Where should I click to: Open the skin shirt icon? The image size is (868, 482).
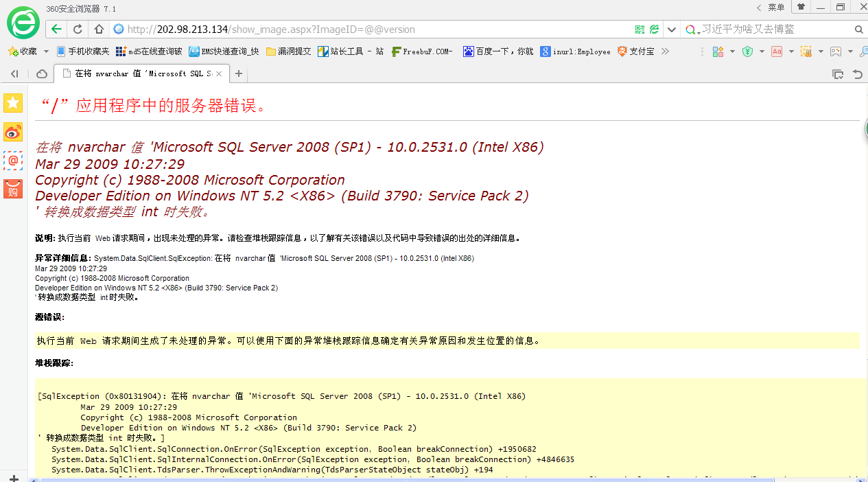(x=801, y=7)
